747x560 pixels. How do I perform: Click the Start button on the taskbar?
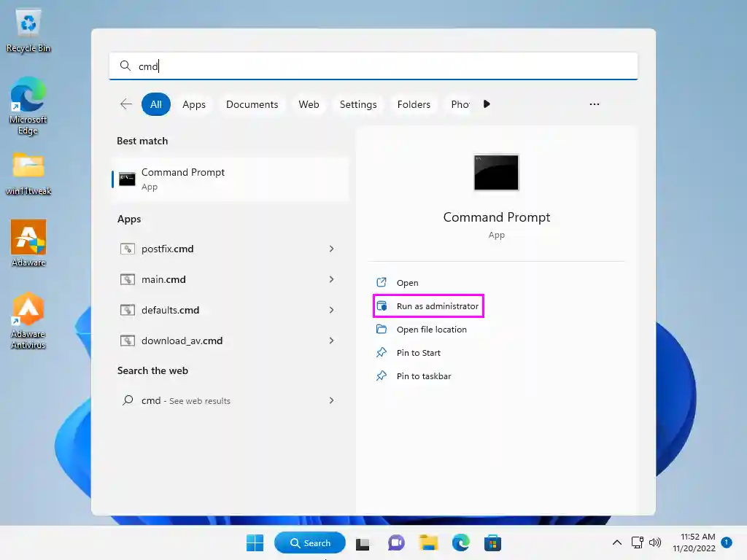tap(255, 542)
